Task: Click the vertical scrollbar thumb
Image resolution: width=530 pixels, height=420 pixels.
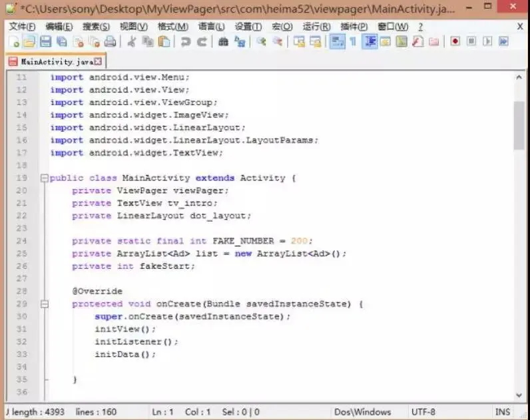Action: pos(519,125)
